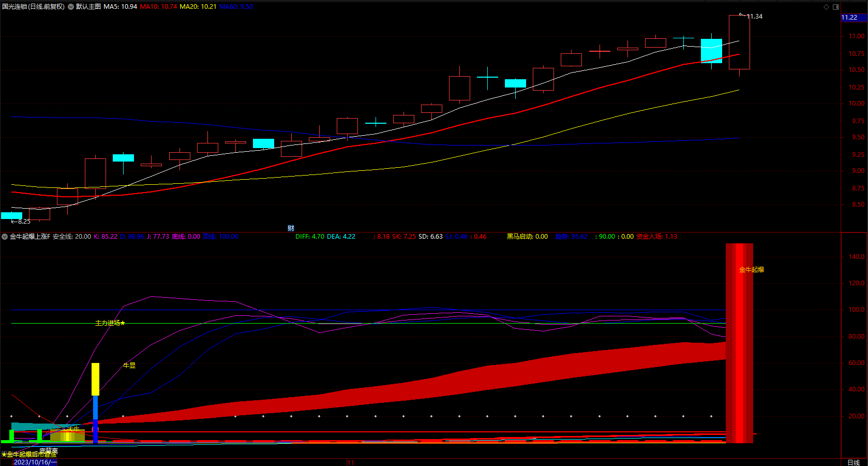Click the 金牛起爆上涨F indicator name
This screenshot has height=466, width=868.
point(30,237)
